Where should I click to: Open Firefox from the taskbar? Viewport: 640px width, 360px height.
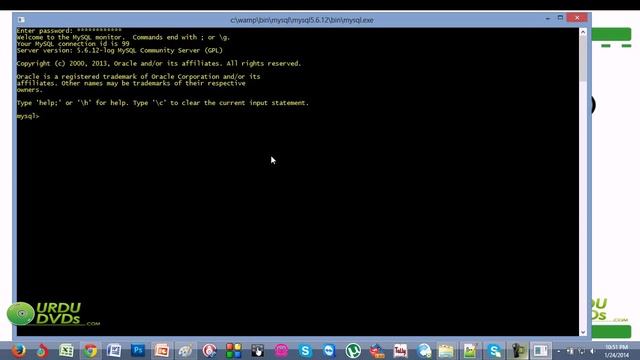[18, 351]
